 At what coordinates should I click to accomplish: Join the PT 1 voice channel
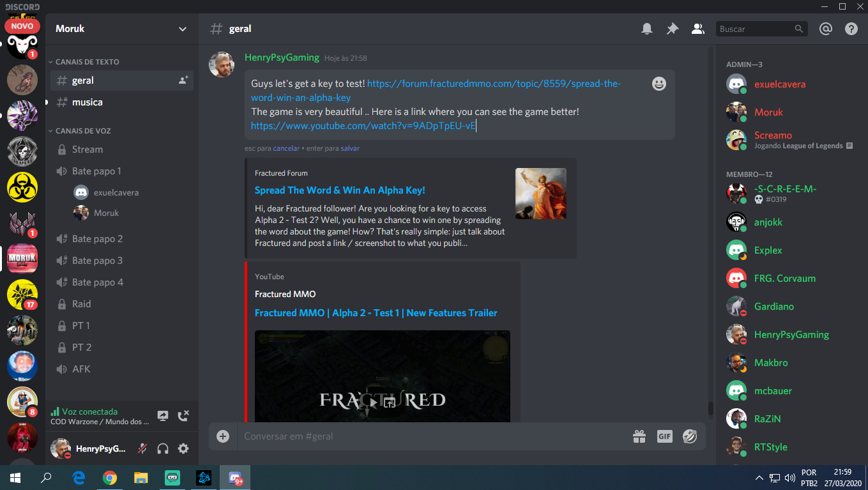coord(121,326)
